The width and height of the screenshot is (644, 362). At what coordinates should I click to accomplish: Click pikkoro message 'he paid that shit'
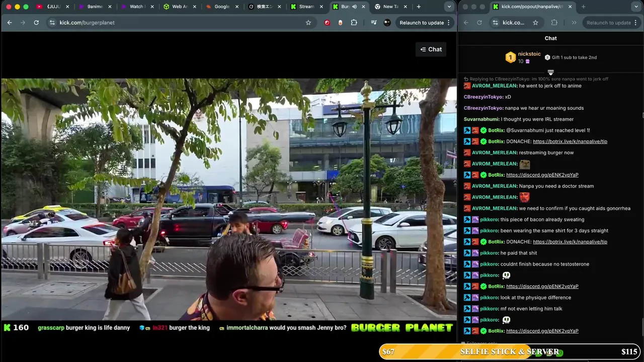518,253
